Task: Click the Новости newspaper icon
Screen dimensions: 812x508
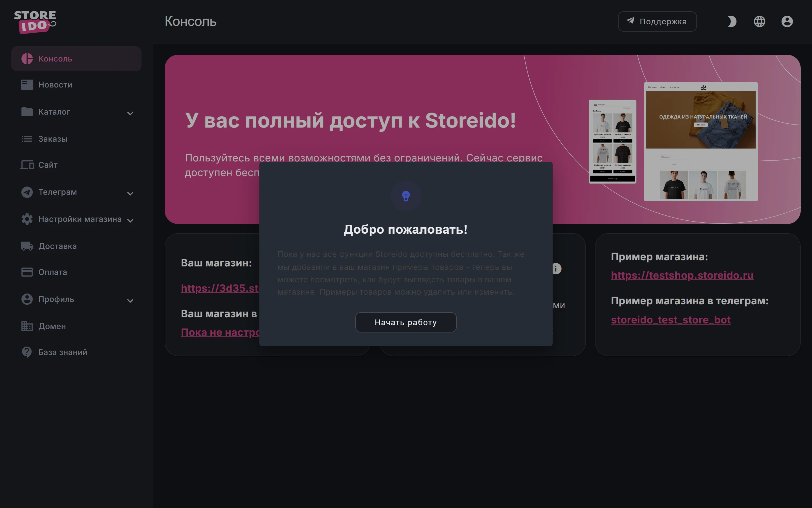Action: (x=27, y=85)
